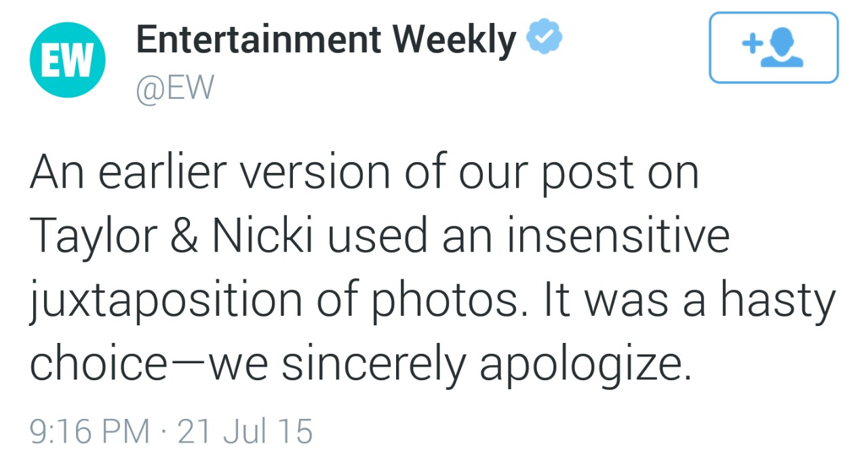The image size is (868, 467).
Task: Click the white "EW" letters in avatar
Action: click(67, 62)
